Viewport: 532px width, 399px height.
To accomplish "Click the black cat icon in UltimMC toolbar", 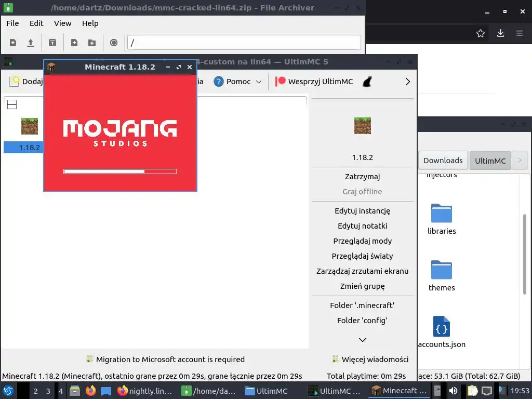I will coord(367,82).
